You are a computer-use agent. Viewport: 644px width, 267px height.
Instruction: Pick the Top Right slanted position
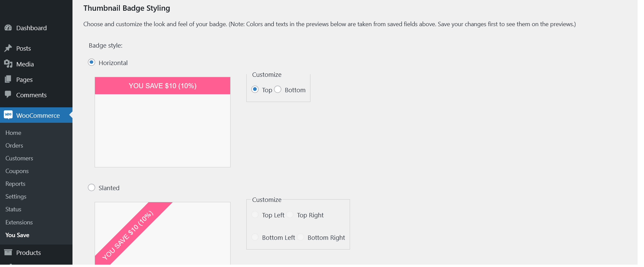290,215
